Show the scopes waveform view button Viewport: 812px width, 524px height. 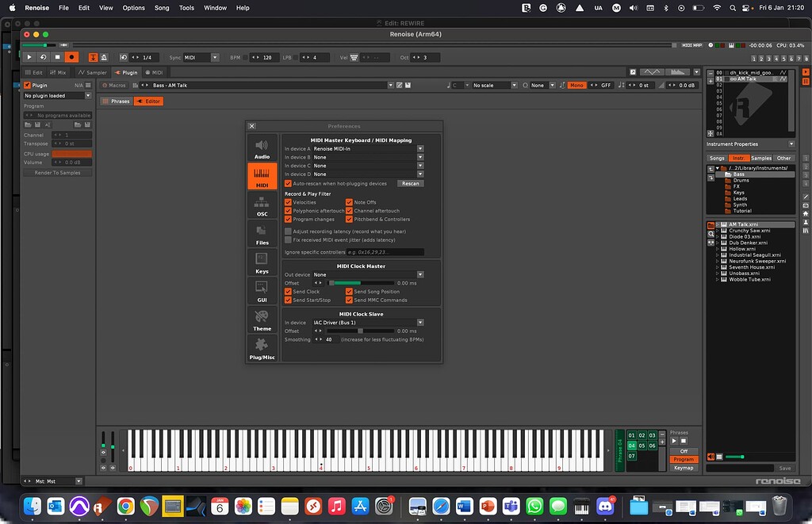pyautogui.click(x=652, y=72)
